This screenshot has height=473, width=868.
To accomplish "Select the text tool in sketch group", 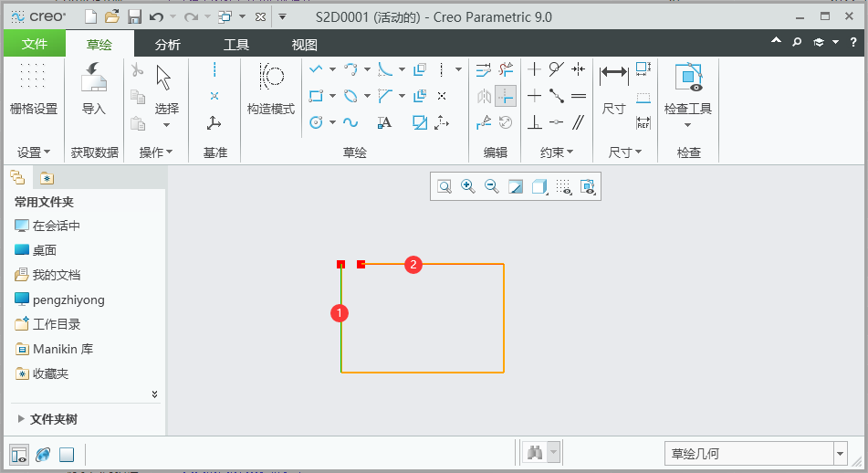I will [384, 122].
